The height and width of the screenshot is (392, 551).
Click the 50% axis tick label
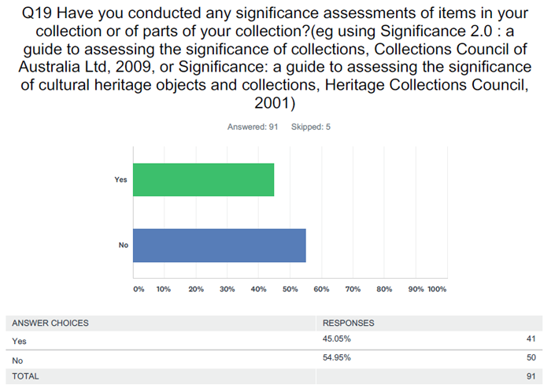click(290, 289)
